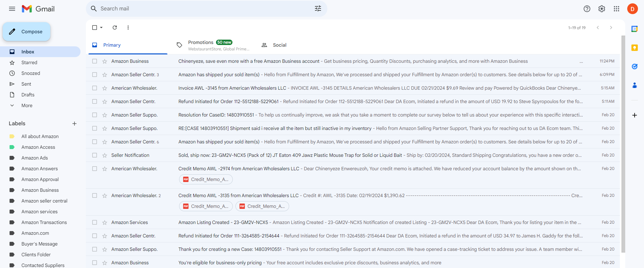Open the select dropdown arrow beside checkbox
The image size is (644, 268).
(x=101, y=28)
